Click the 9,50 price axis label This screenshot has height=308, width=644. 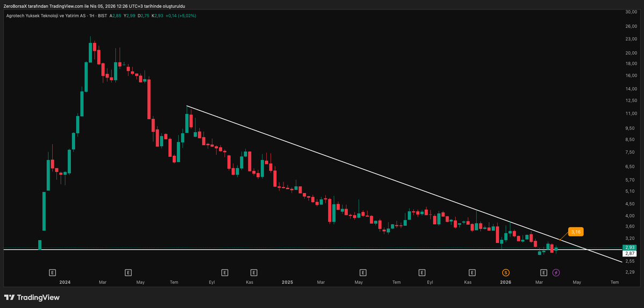click(x=631, y=128)
